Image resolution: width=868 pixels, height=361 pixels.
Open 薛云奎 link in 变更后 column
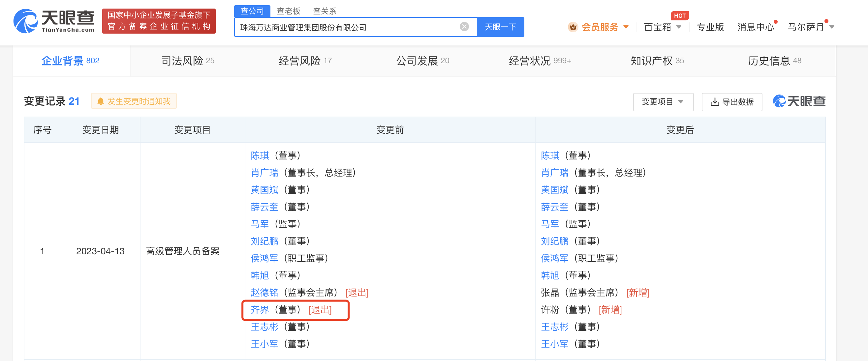[x=554, y=207]
